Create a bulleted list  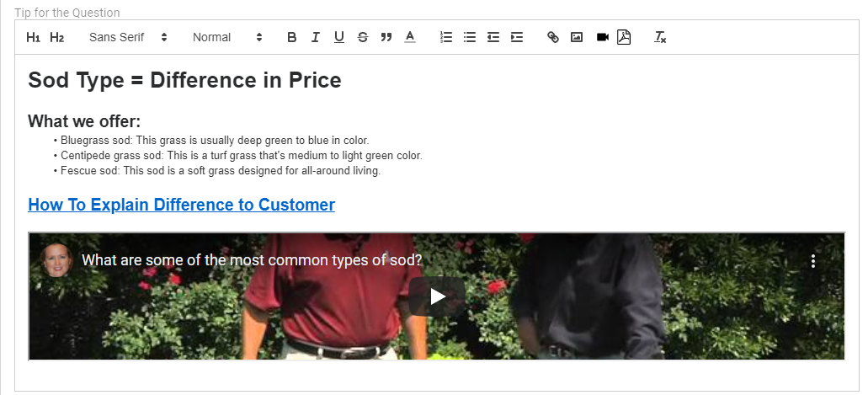tap(470, 37)
